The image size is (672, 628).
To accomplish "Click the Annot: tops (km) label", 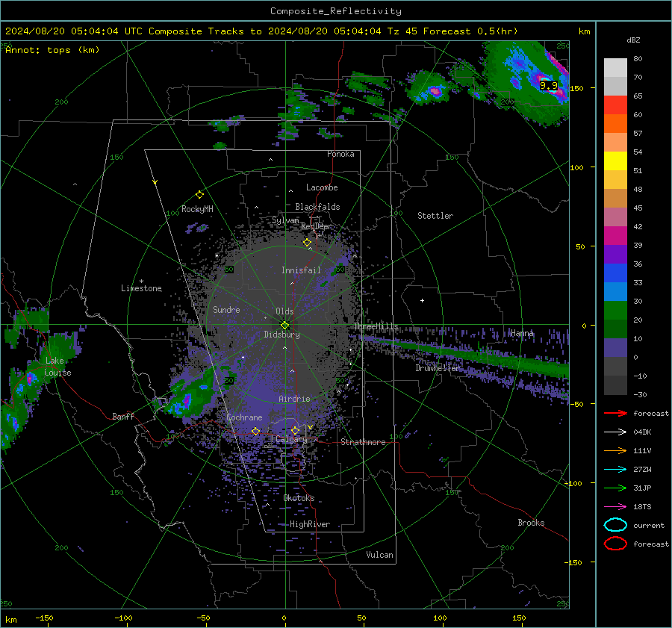I will 53,50.
